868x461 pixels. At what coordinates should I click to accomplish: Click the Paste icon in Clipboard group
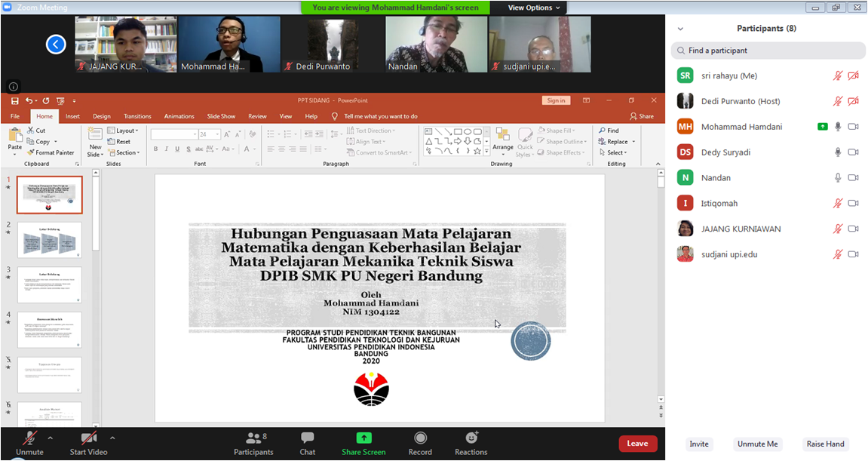[x=15, y=135]
